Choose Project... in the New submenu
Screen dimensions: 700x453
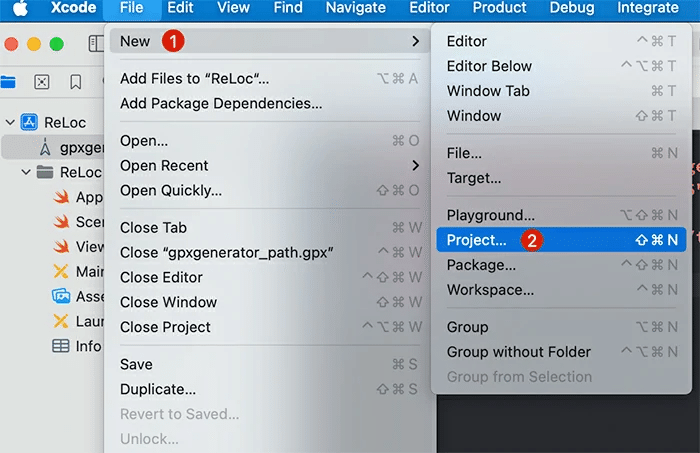(x=477, y=240)
